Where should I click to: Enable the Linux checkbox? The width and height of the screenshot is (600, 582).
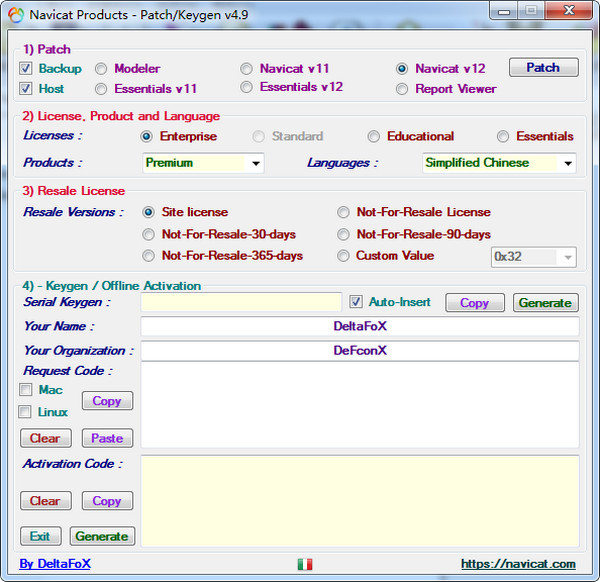[x=25, y=412]
